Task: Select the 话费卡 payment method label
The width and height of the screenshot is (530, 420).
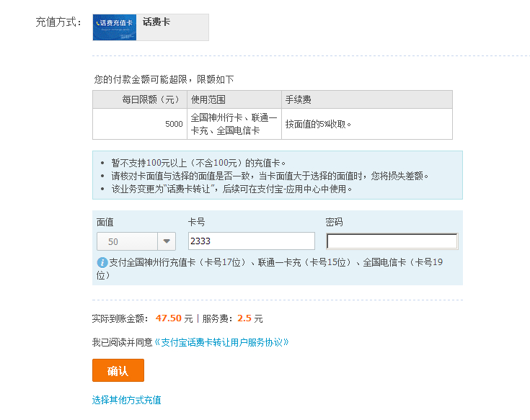Action: click(x=156, y=22)
